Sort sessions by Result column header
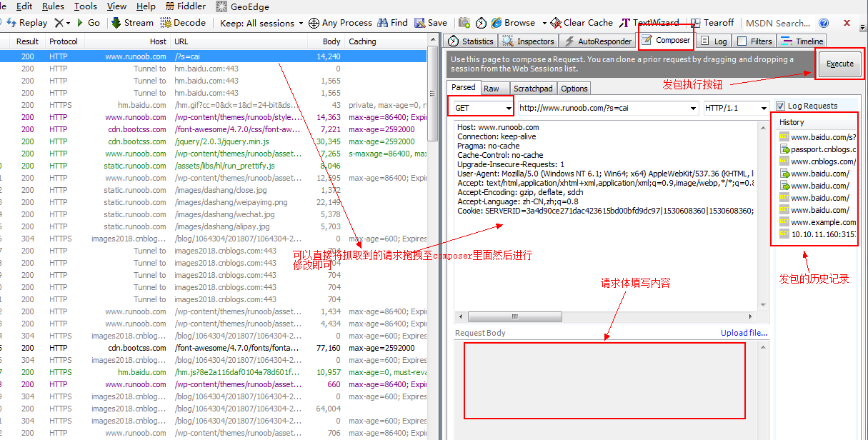Image resolution: width=868 pixels, height=440 pixels. coord(28,41)
